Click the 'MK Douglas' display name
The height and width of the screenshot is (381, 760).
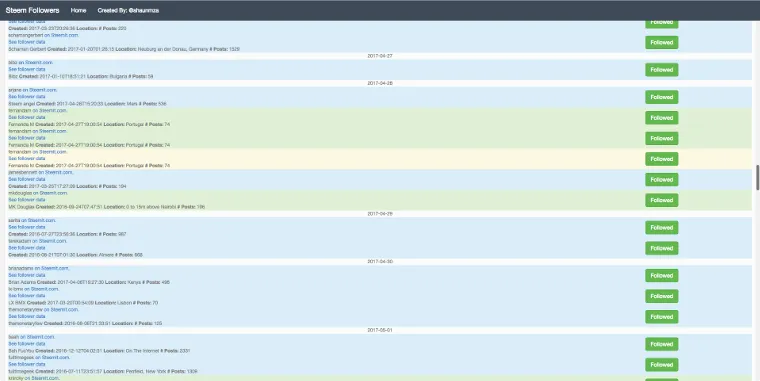(21, 207)
